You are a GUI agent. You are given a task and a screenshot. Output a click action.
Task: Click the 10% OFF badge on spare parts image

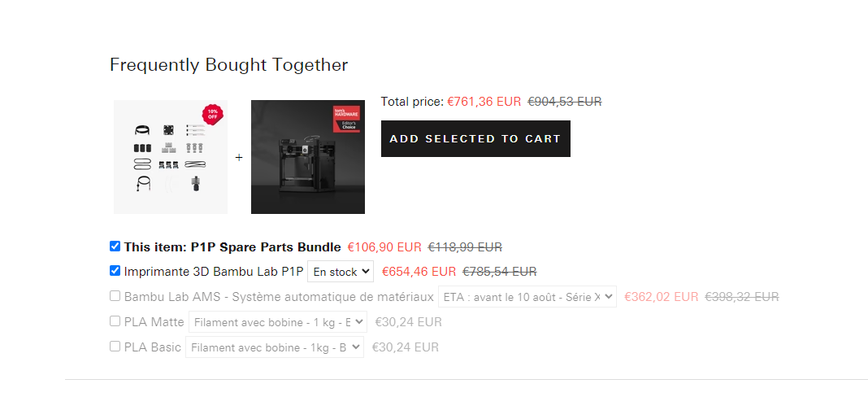coord(213,114)
